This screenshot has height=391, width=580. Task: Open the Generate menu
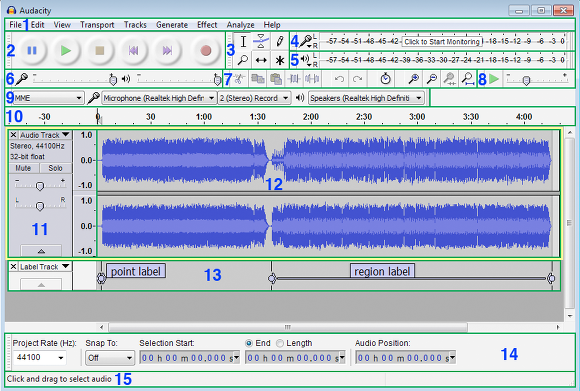click(172, 25)
